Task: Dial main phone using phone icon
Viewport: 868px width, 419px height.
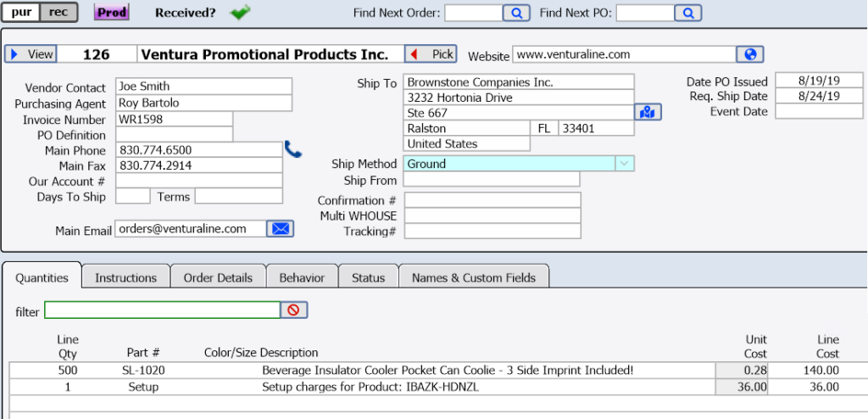Action: [x=292, y=149]
